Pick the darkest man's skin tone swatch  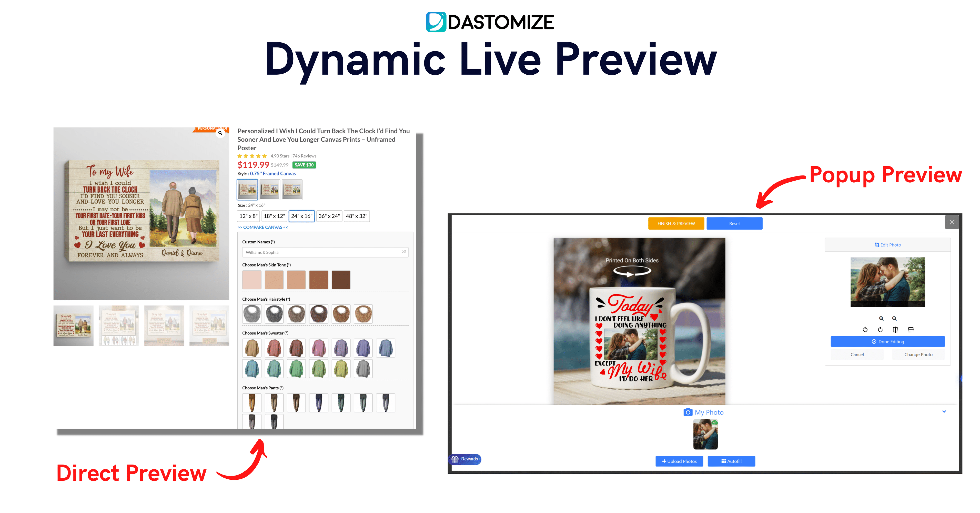click(x=341, y=280)
